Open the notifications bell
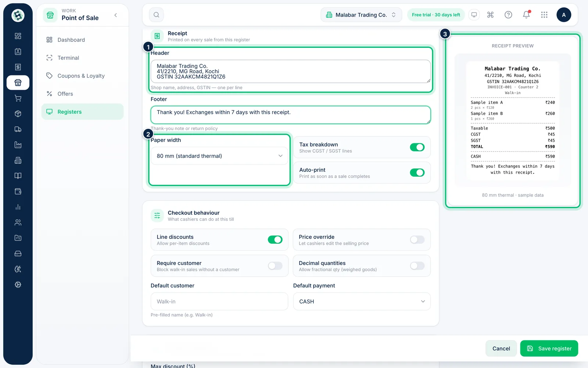 click(x=526, y=15)
